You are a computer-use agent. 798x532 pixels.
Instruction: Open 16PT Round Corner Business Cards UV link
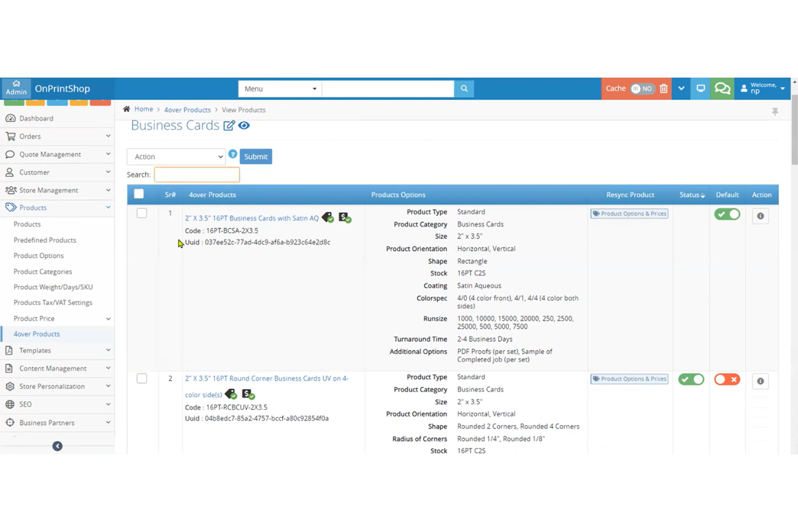(266, 386)
